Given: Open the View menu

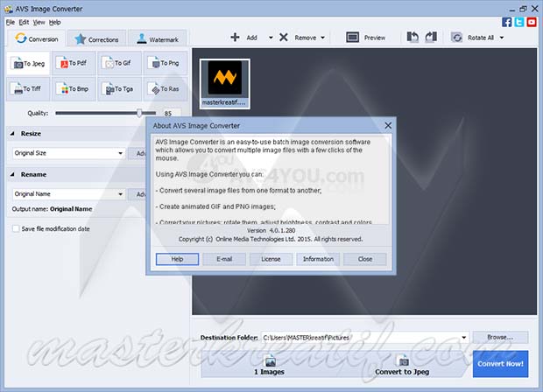Looking at the screenshot, I should (39, 23).
